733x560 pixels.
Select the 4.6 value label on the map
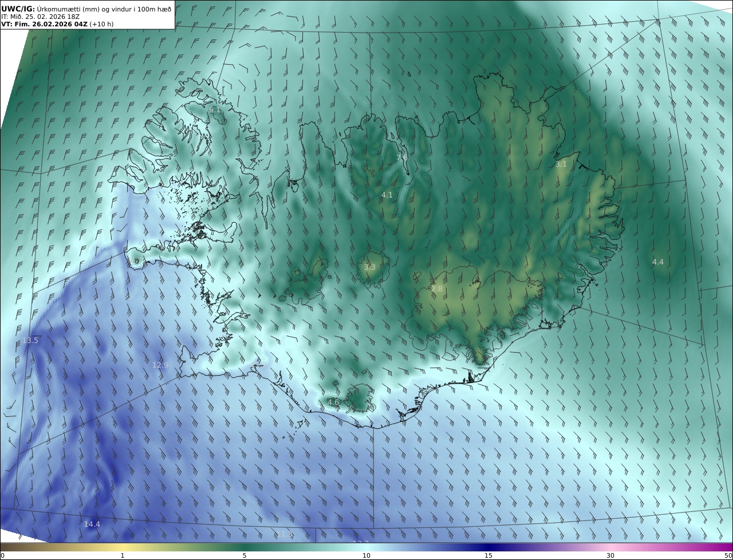333,403
